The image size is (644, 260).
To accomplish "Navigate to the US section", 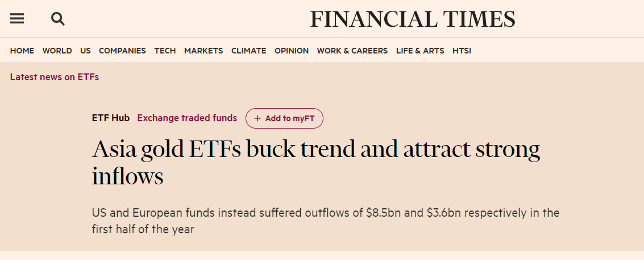I will click(x=85, y=51).
